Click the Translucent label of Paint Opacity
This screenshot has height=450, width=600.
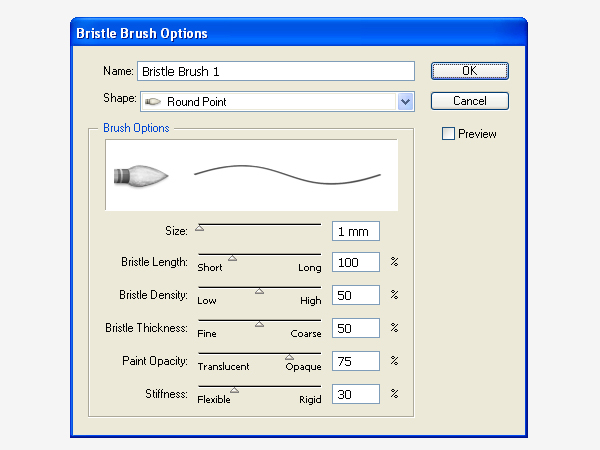click(x=223, y=366)
